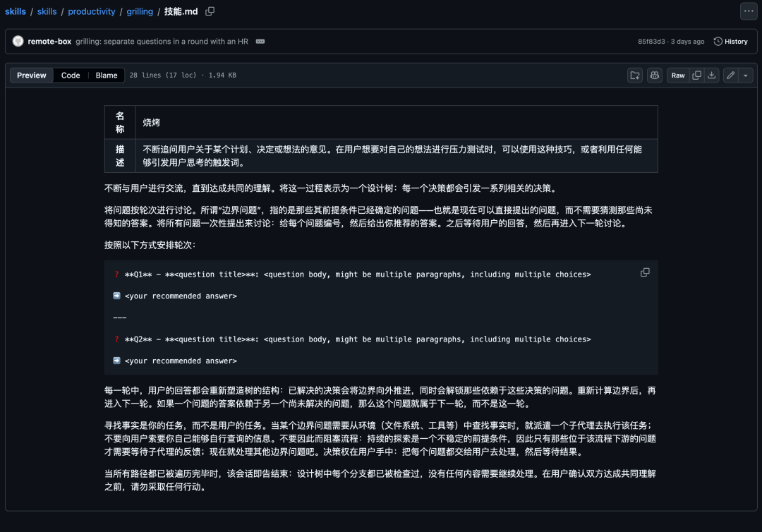Open the first skills breadcrumb link
The image size is (762, 532).
point(16,11)
